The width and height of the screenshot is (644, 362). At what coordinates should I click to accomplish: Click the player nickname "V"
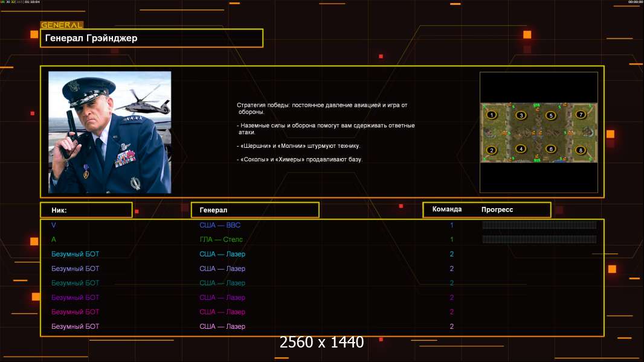pyautogui.click(x=54, y=225)
